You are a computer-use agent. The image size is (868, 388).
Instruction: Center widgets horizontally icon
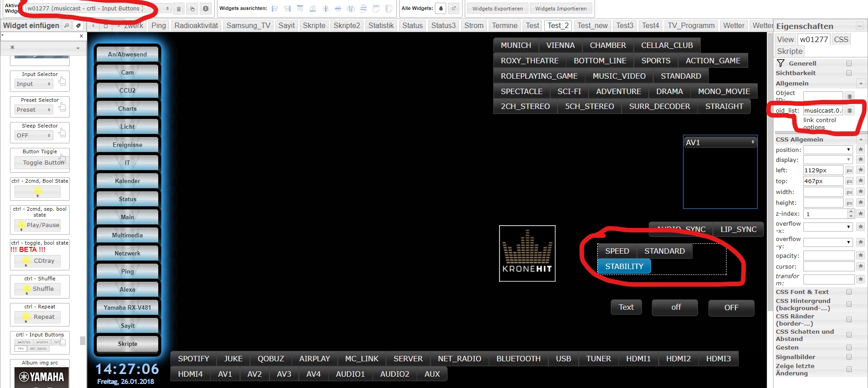[x=338, y=9]
